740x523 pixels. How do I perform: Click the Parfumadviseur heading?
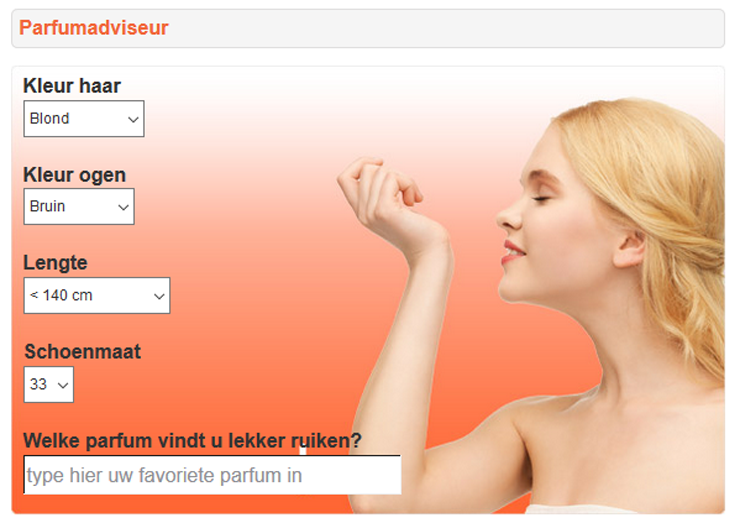click(x=93, y=28)
